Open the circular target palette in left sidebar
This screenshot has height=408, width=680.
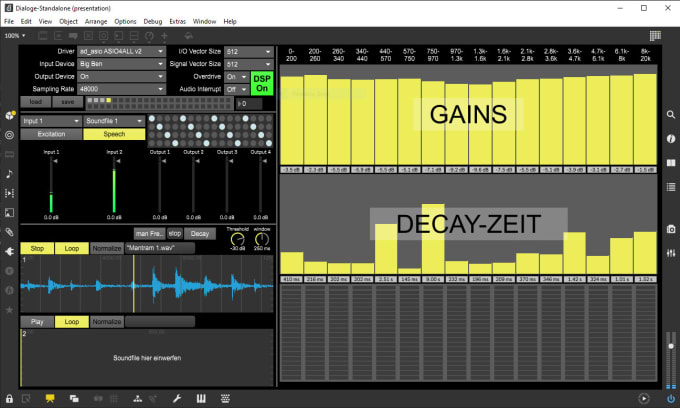[x=10, y=135]
